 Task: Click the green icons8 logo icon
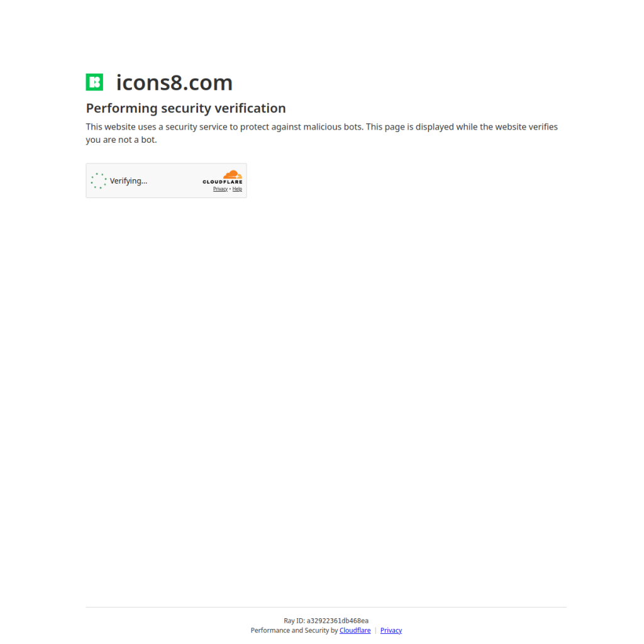click(x=94, y=82)
